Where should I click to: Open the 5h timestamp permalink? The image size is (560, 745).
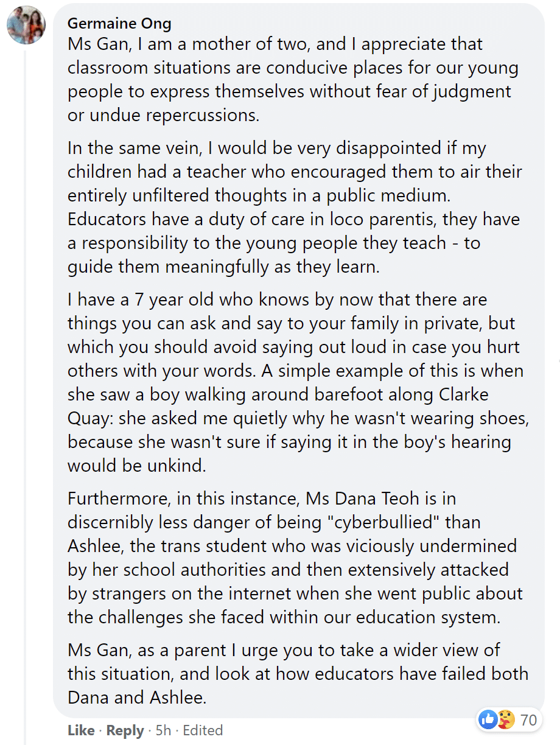click(163, 730)
